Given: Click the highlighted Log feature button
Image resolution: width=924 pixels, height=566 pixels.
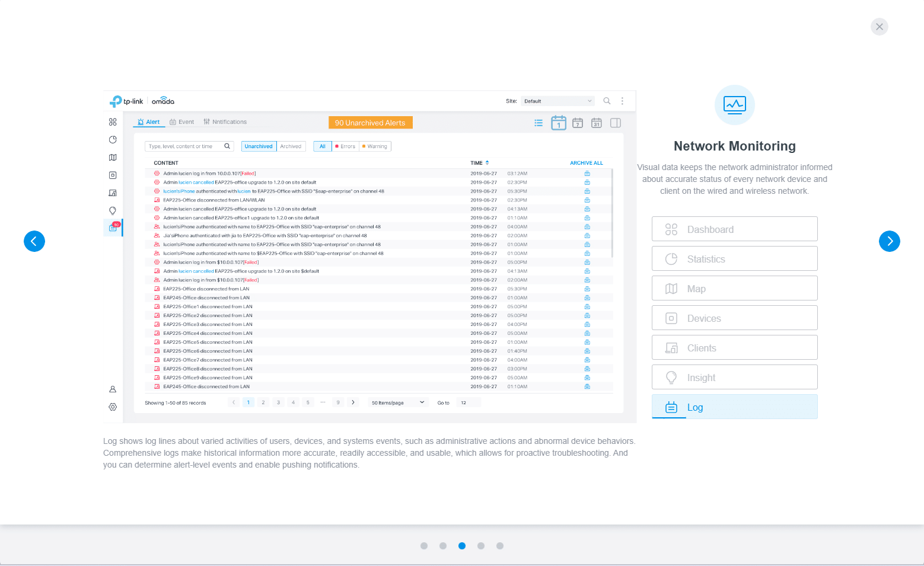Looking at the screenshot, I should [x=734, y=407].
